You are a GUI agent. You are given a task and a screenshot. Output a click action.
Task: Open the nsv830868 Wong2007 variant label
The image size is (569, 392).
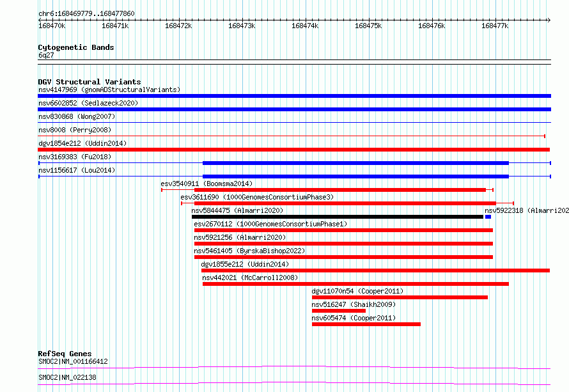point(77,116)
